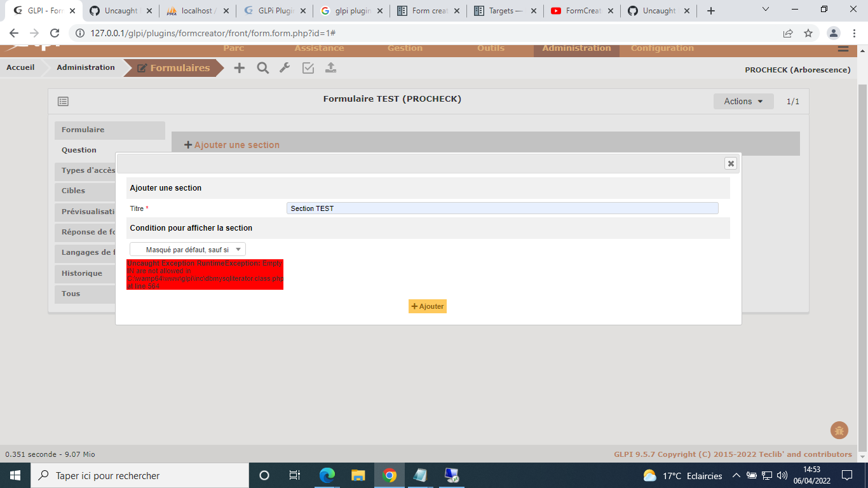Select the wrench configuration icon in the toolbar

pyautogui.click(x=285, y=67)
